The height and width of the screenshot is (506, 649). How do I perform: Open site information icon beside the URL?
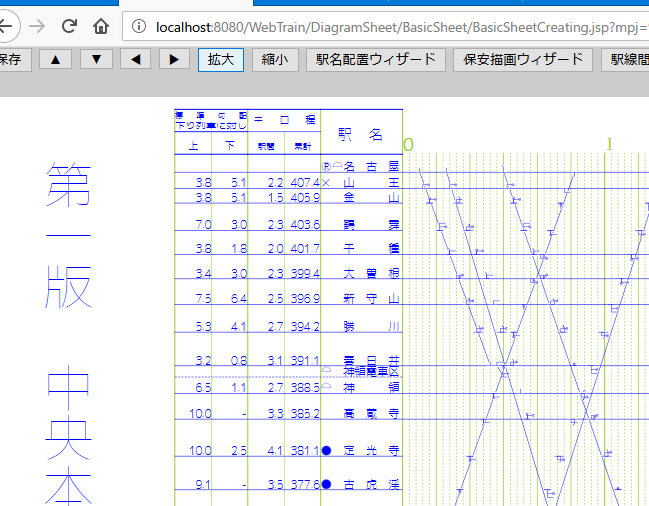pyautogui.click(x=139, y=27)
